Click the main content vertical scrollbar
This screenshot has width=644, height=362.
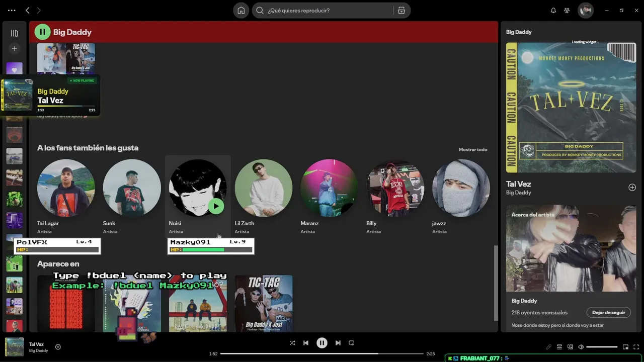tap(496, 283)
